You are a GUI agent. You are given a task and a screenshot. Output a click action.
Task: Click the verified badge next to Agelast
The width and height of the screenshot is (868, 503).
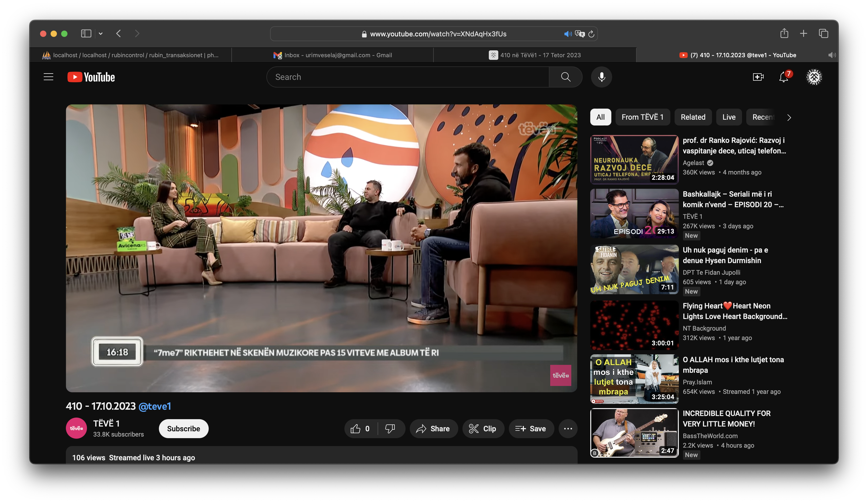(710, 163)
